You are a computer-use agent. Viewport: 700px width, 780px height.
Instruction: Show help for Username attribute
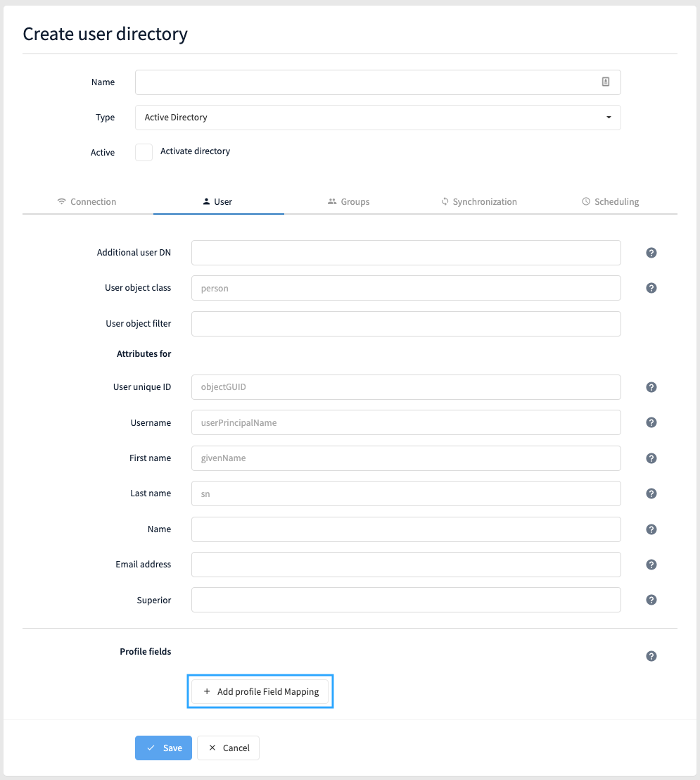coord(651,422)
